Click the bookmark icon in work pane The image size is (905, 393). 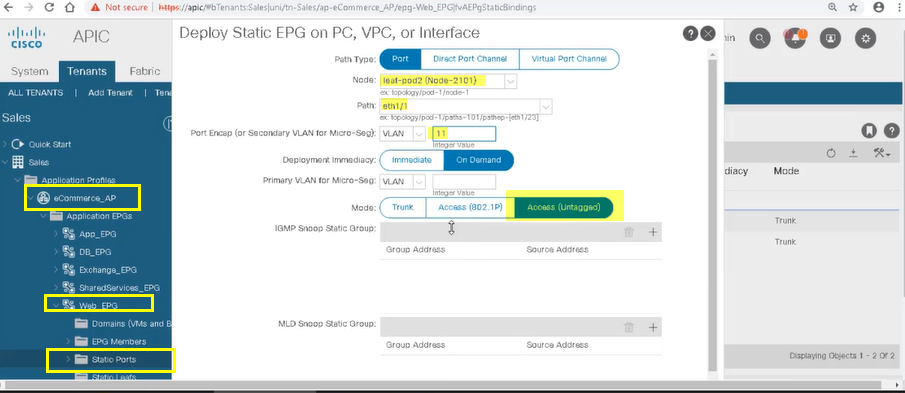click(869, 131)
